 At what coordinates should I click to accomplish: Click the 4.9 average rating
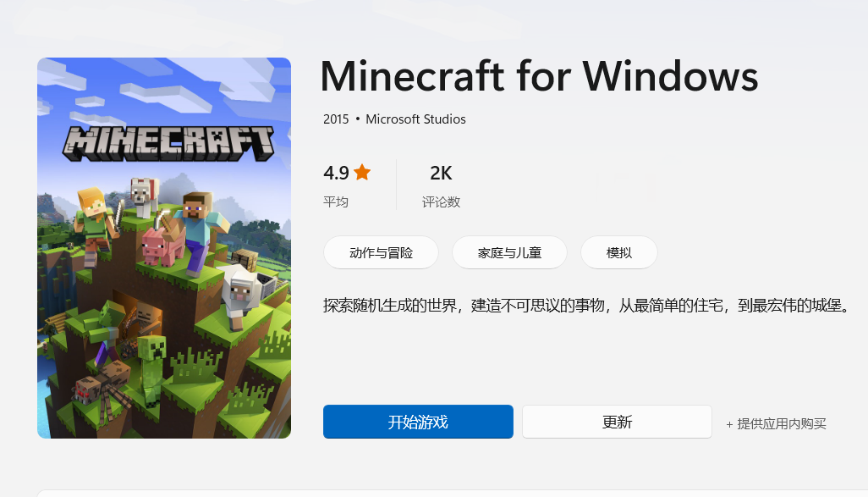coord(336,173)
